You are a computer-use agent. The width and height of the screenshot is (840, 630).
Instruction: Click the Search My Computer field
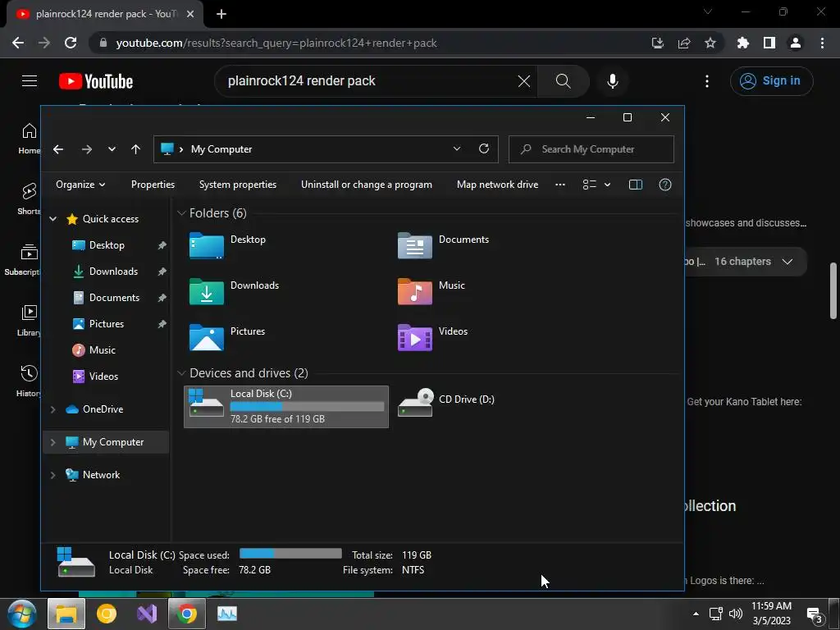(x=591, y=149)
